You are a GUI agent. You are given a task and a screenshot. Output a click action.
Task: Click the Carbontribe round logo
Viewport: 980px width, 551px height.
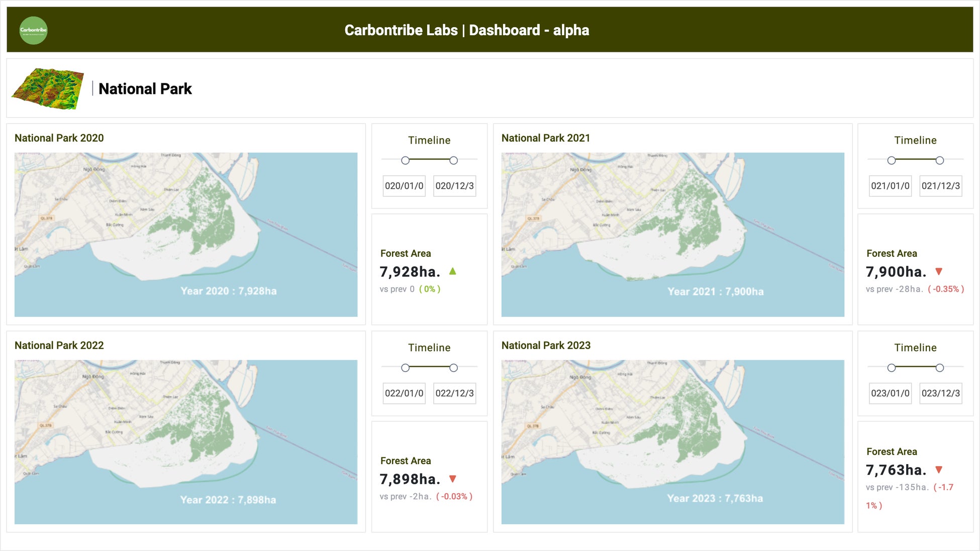(x=33, y=30)
